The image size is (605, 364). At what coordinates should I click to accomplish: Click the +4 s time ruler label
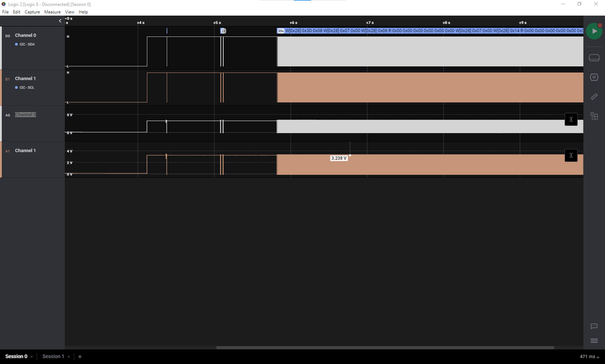[x=141, y=22]
